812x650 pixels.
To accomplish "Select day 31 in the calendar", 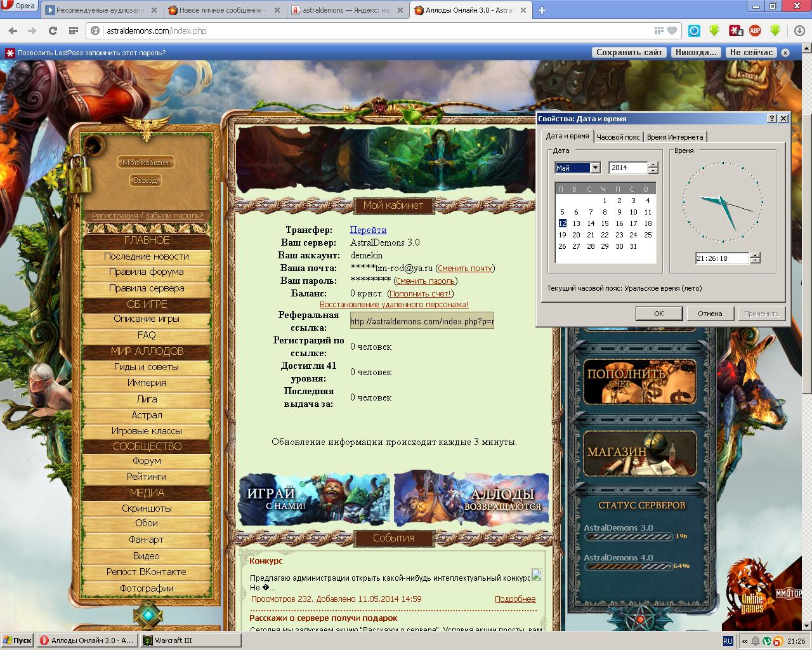I will [x=633, y=246].
